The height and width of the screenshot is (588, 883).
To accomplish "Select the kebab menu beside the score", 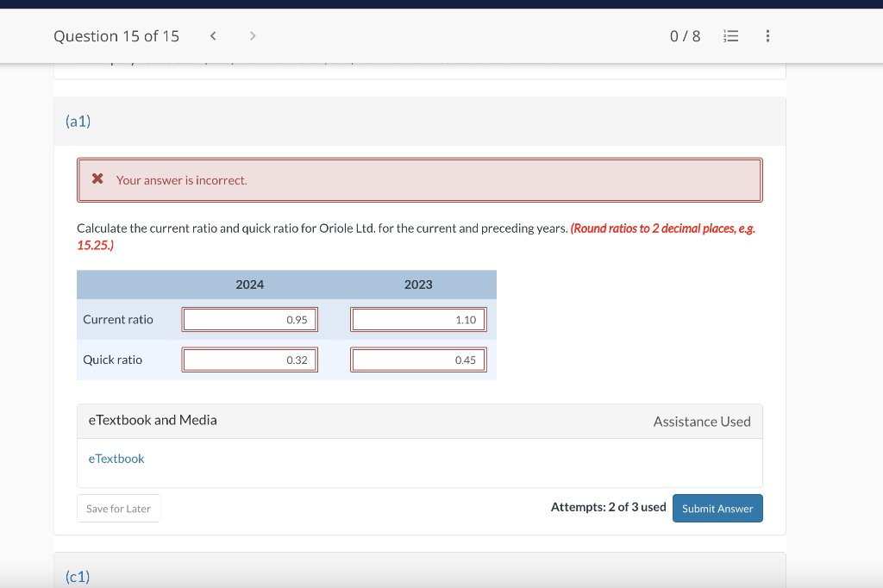I will point(767,35).
